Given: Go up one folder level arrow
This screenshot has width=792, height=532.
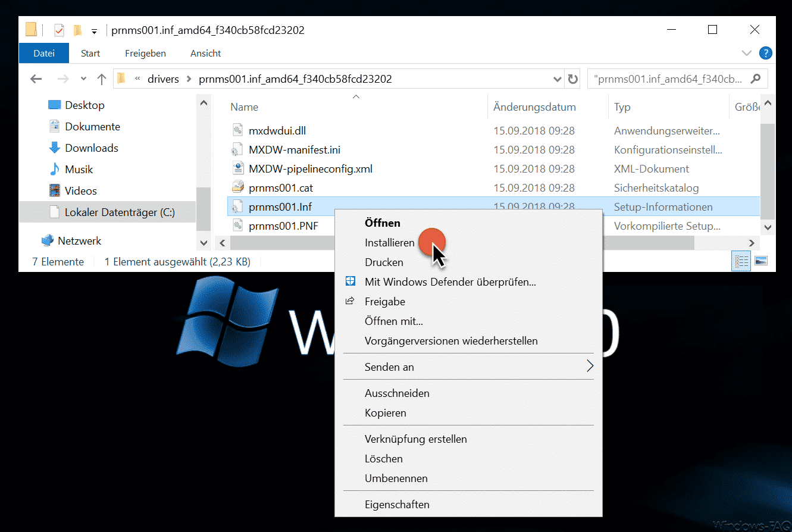Looking at the screenshot, I should click(x=102, y=79).
